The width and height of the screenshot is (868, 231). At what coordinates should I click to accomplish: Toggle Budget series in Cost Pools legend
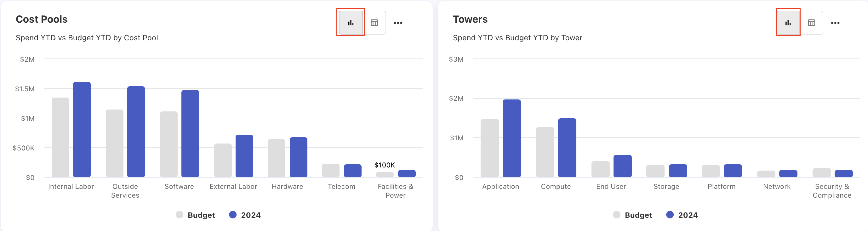(196, 215)
